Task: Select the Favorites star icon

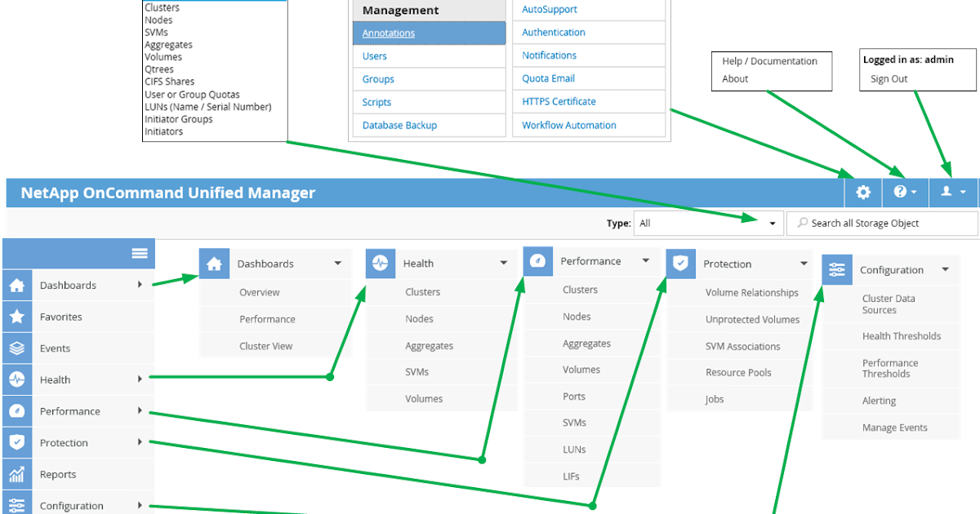Action: pyautogui.click(x=15, y=317)
